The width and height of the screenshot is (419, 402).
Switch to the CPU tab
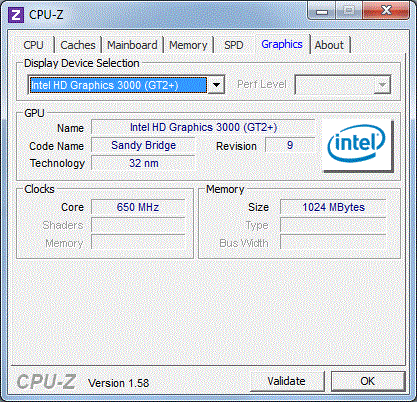(33, 45)
